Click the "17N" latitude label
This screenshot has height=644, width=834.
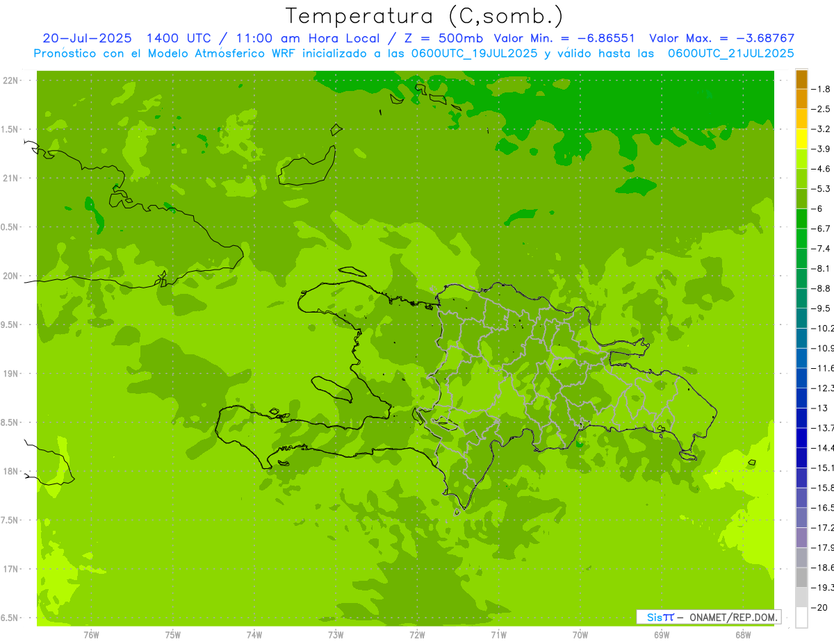click(10, 569)
